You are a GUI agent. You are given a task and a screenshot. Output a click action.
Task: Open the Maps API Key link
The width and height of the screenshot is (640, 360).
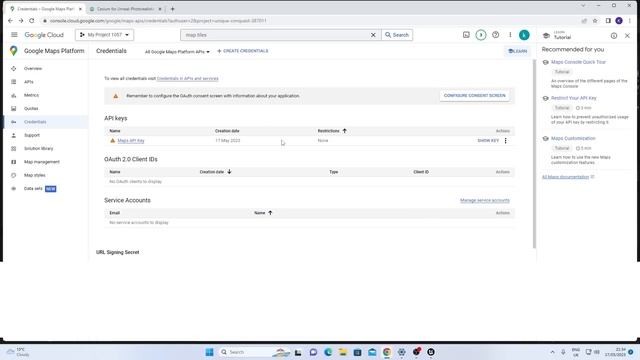(x=131, y=140)
